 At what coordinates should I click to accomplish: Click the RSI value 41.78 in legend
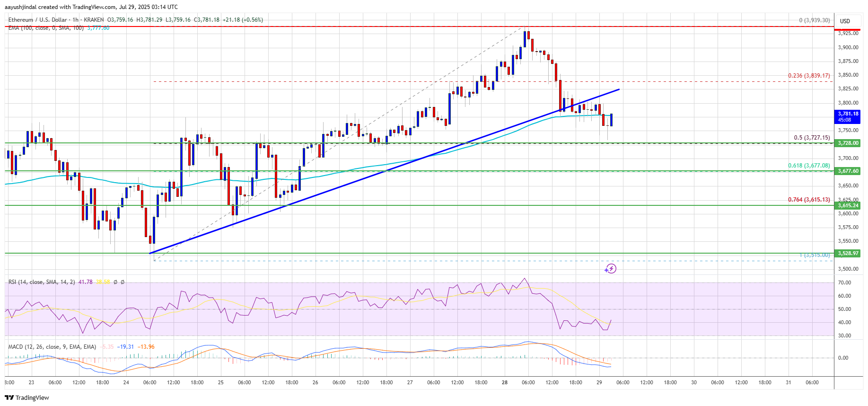pyautogui.click(x=85, y=282)
